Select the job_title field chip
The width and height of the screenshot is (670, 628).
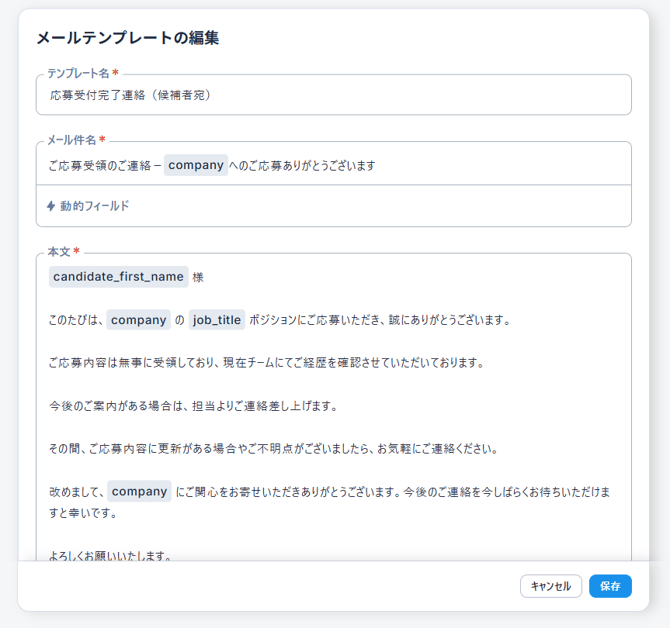(x=217, y=320)
